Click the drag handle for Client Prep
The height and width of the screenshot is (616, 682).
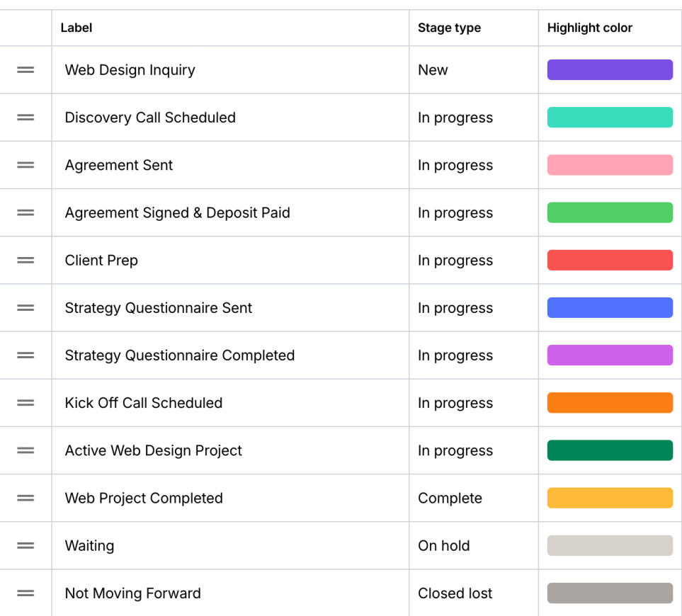point(25,260)
